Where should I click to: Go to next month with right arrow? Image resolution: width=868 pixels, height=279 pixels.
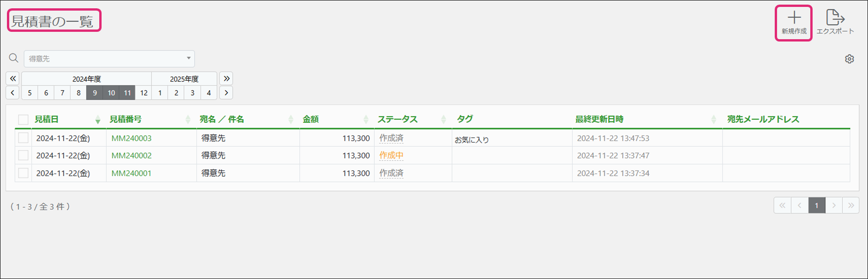pyautogui.click(x=226, y=93)
